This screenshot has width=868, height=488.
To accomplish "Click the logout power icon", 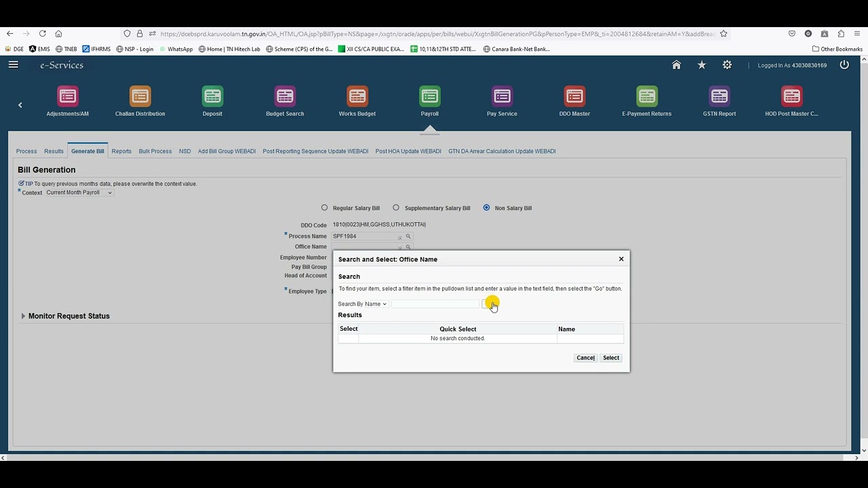I will pyautogui.click(x=844, y=65).
